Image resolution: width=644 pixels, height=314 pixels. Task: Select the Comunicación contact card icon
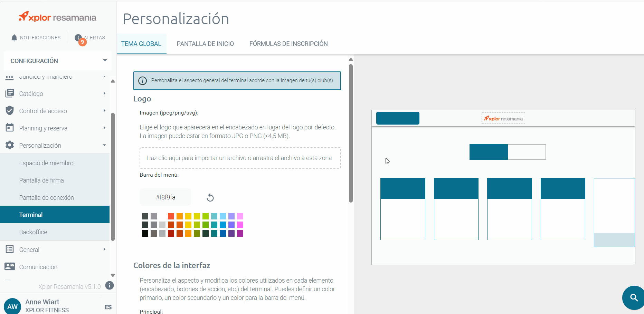click(x=9, y=266)
